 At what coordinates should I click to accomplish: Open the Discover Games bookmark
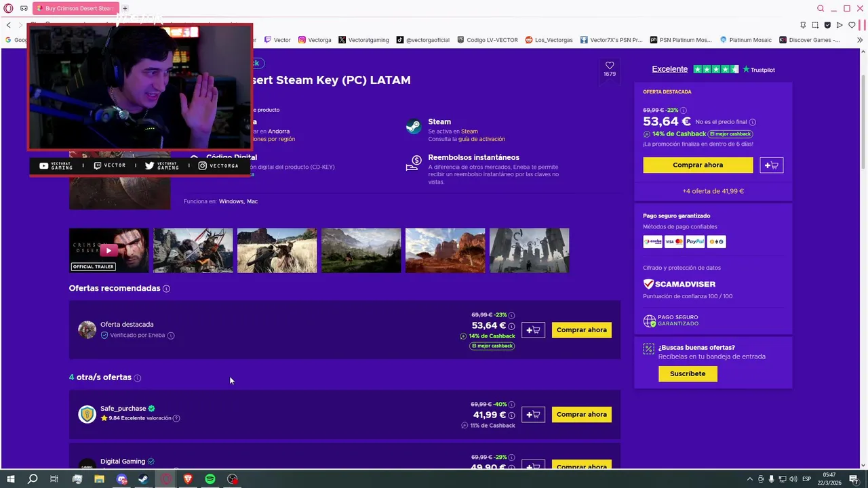[810, 40]
